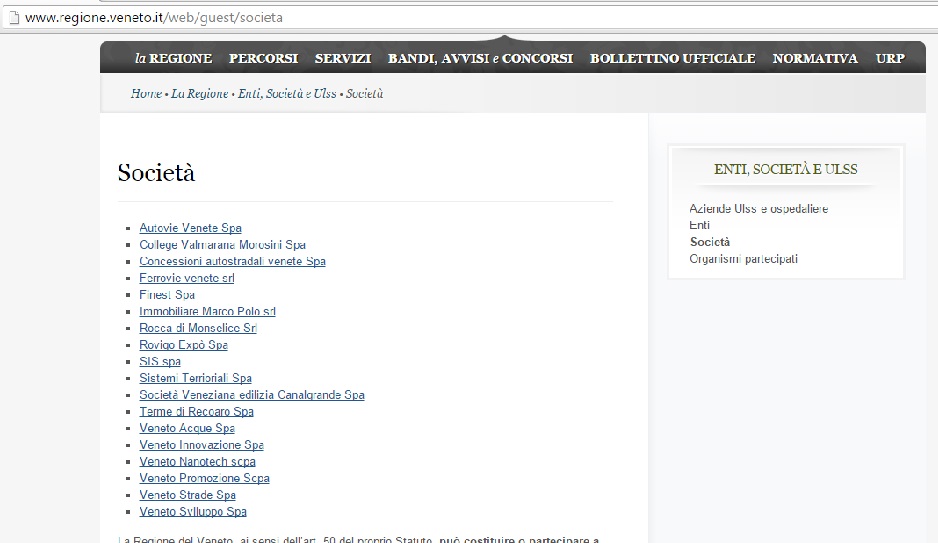938x543 pixels.
Task: Click the Ferrovie venete srl link
Action: (x=187, y=278)
